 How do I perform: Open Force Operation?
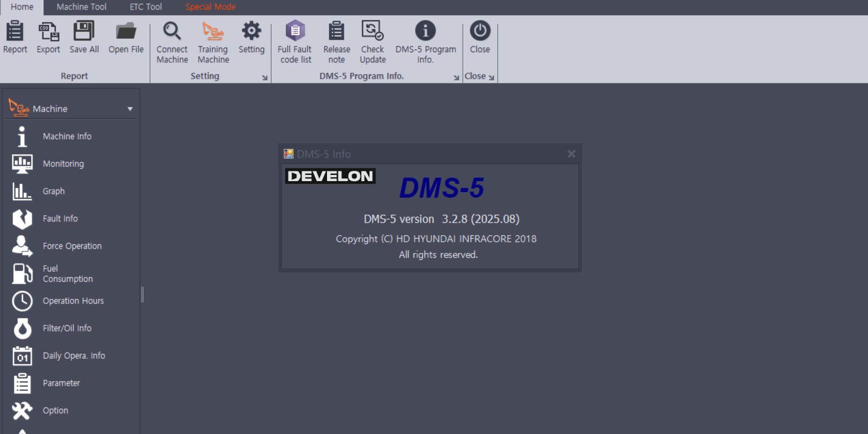click(x=71, y=246)
